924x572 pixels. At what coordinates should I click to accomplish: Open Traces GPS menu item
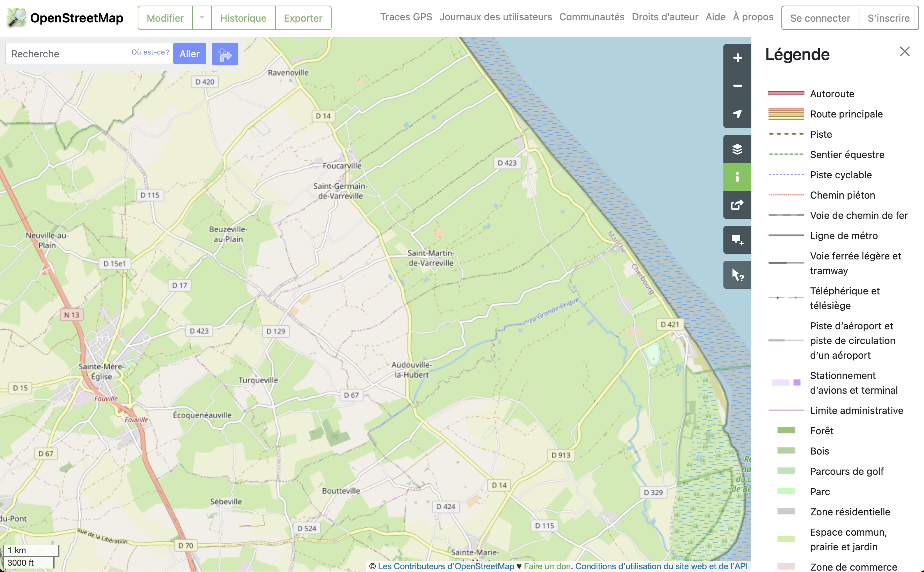pos(406,17)
